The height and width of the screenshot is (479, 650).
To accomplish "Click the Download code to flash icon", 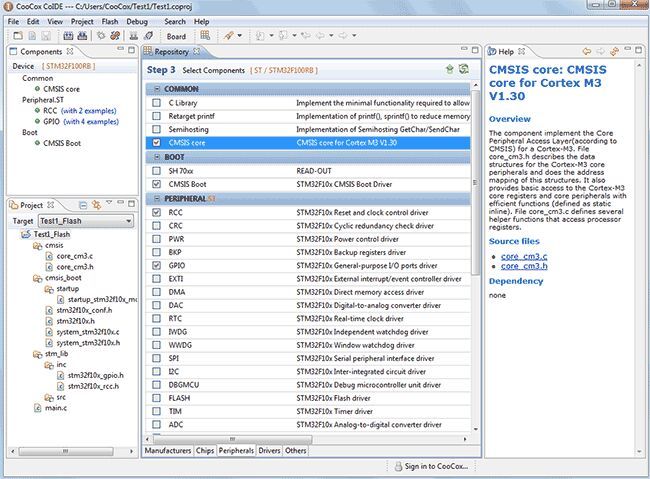I will click(133, 36).
